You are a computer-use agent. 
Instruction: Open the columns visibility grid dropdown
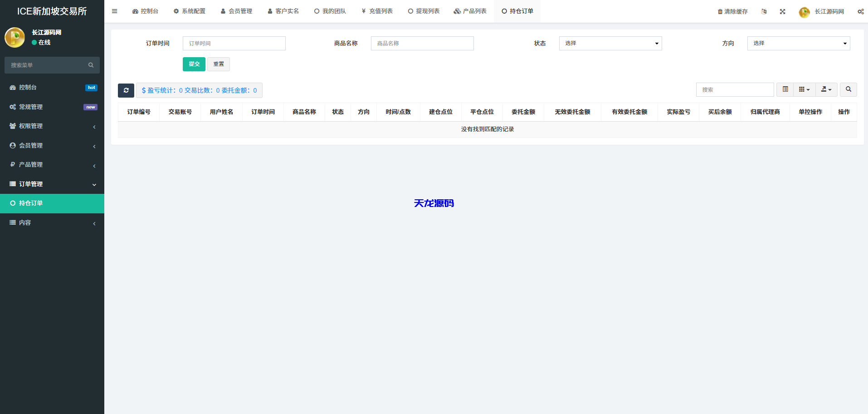(804, 89)
